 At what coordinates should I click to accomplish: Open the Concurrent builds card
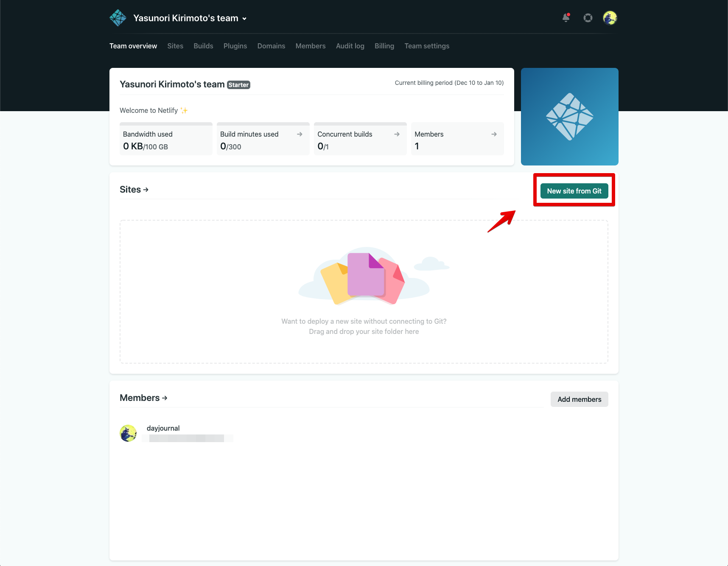(x=360, y=139)
